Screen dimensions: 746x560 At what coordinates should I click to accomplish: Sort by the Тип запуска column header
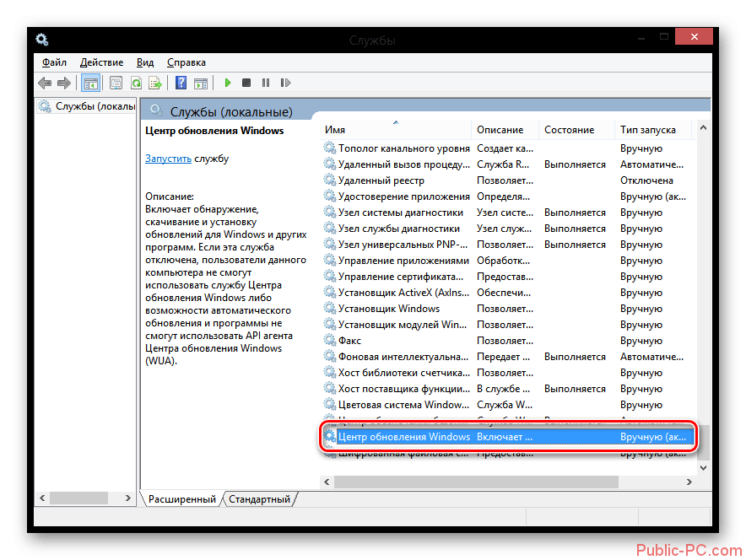647,130
